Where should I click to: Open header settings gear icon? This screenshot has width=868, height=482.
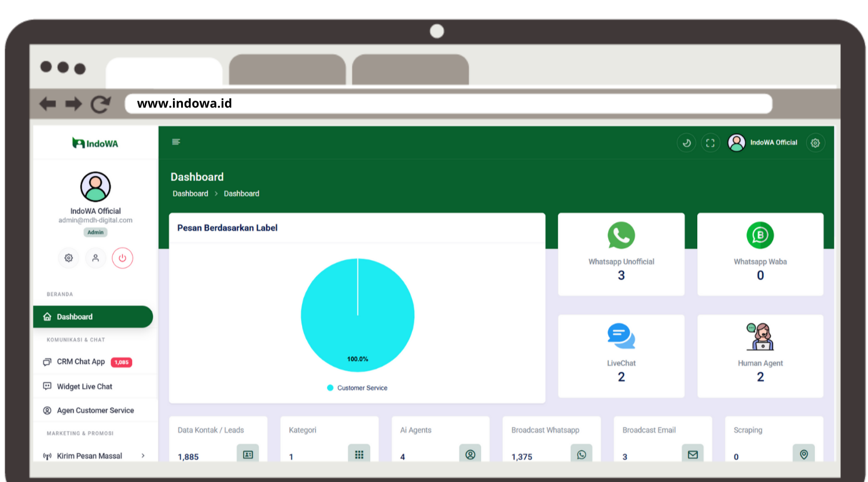pos(815,143)
